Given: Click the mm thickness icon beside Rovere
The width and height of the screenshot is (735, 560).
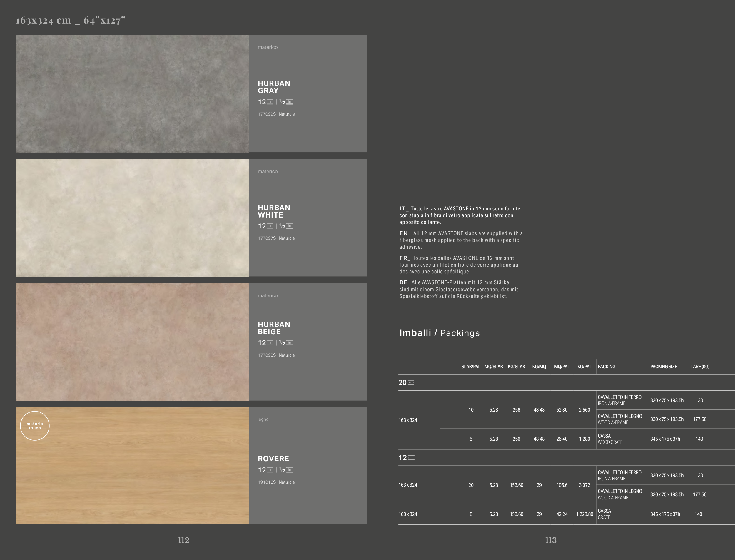Looking at the screenshot, I should pos(270,470).
